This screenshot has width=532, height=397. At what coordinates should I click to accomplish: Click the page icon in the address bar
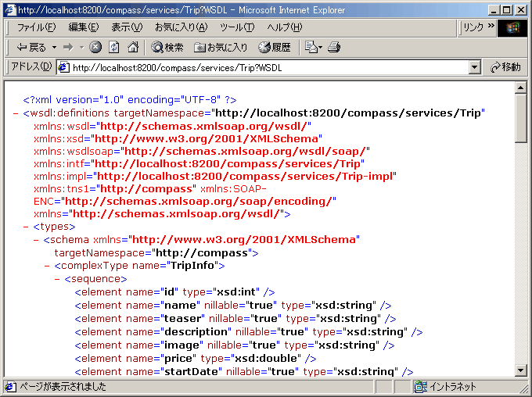click(x=63, y=67)
